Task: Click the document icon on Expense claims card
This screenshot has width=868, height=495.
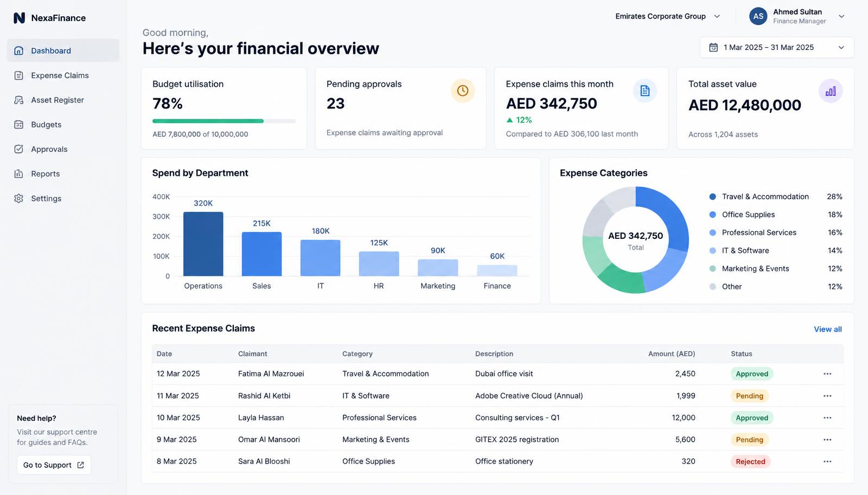Action: 645,91
